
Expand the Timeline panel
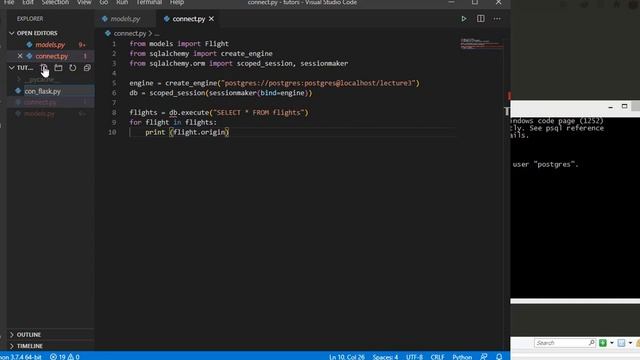click(x=12, y=346)
